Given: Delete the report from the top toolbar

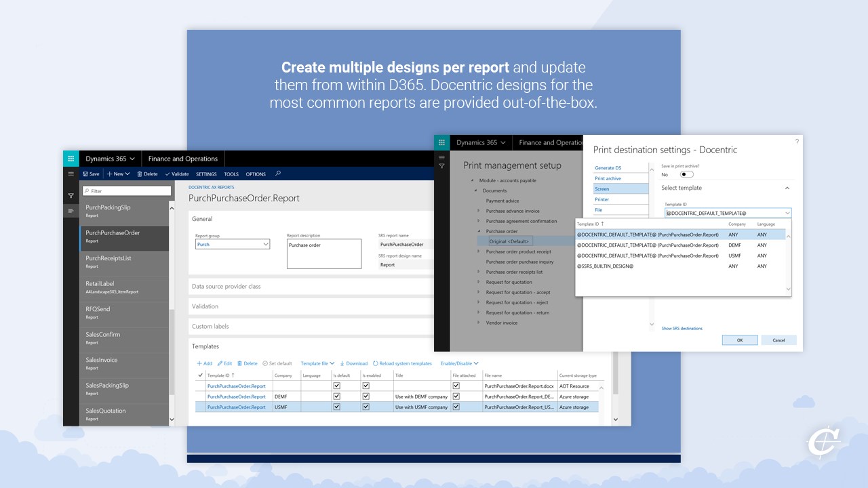Looking at the screenshot, I should (147, 174).
